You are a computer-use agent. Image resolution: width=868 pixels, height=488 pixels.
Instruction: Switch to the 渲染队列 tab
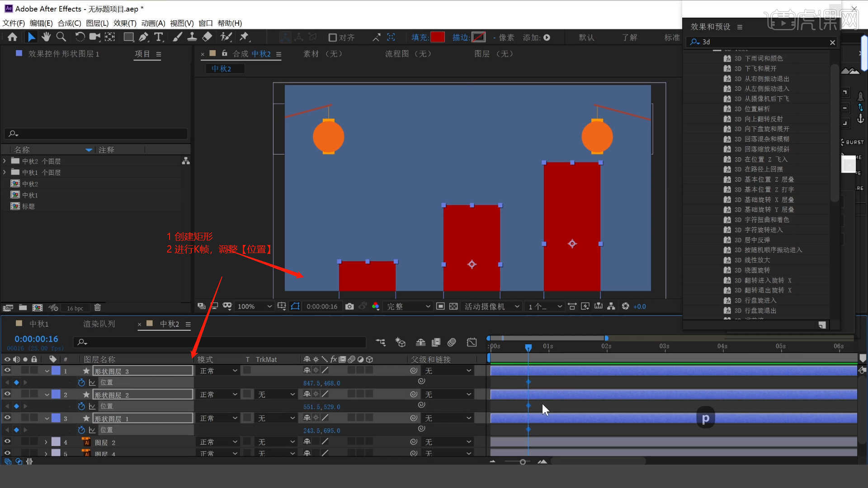coord(99,324)
